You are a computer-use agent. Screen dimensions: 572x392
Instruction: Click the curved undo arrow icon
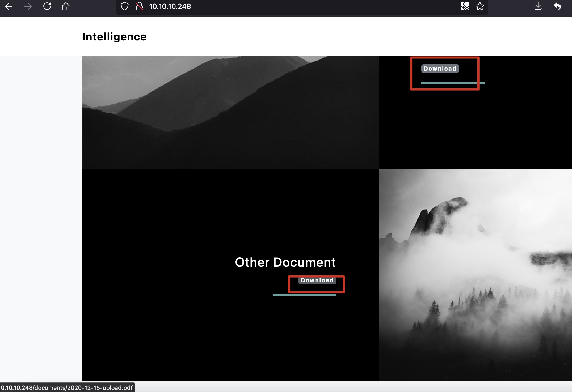557,6
